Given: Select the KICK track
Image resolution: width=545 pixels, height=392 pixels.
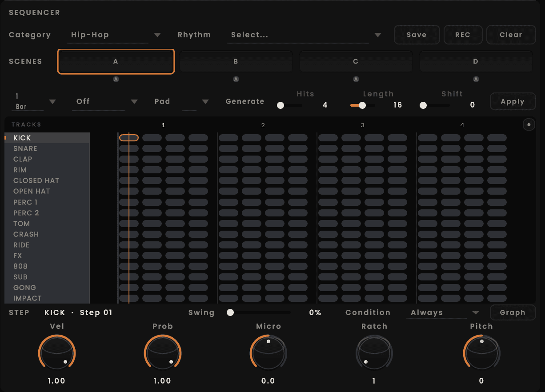Looking at the screenshot, I should [x=47, y=138].
